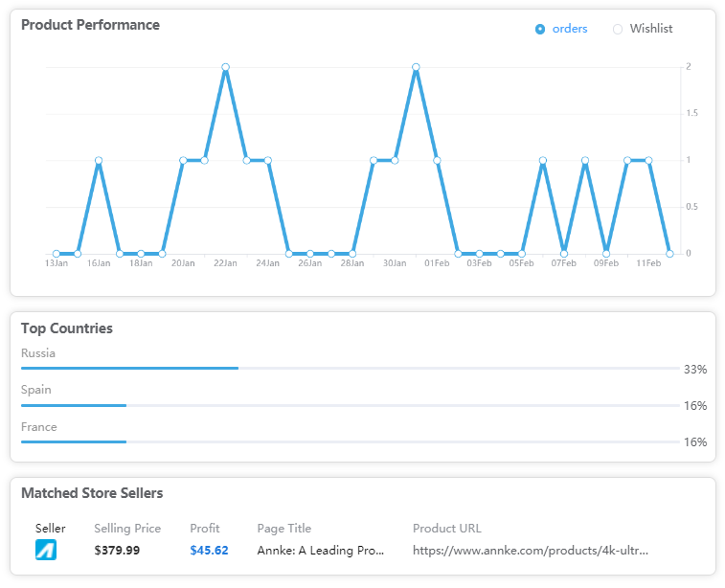Click the 08Feb data point at value 1

[585, 160]
